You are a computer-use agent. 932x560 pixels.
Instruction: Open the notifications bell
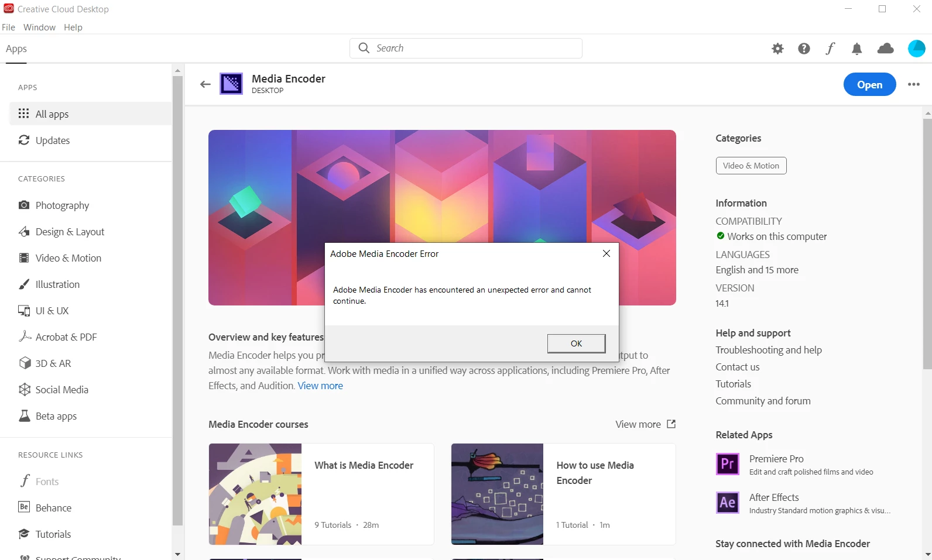857,49
